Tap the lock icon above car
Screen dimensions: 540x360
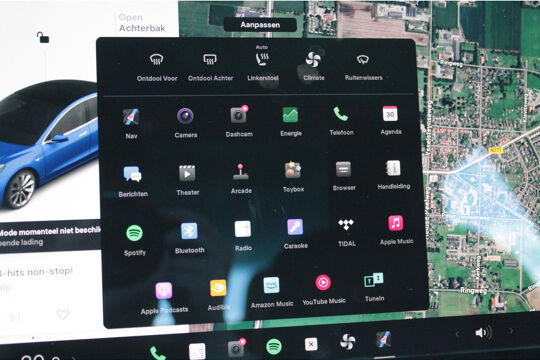43,37
